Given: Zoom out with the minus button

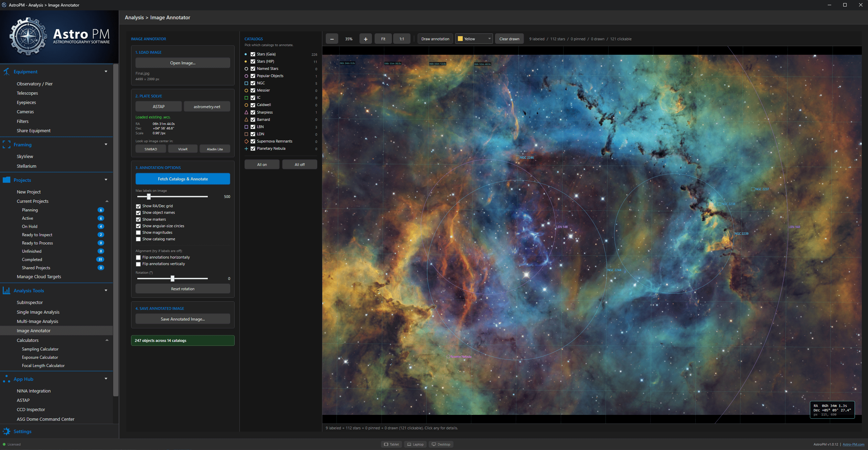Looking at the screenshot, I should [x=332, y=39].
